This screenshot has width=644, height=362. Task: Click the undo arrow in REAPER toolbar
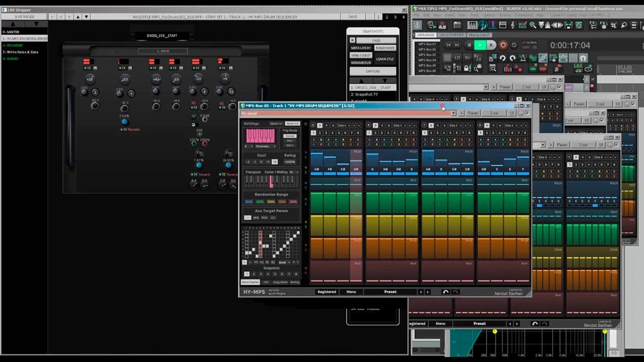502,58
